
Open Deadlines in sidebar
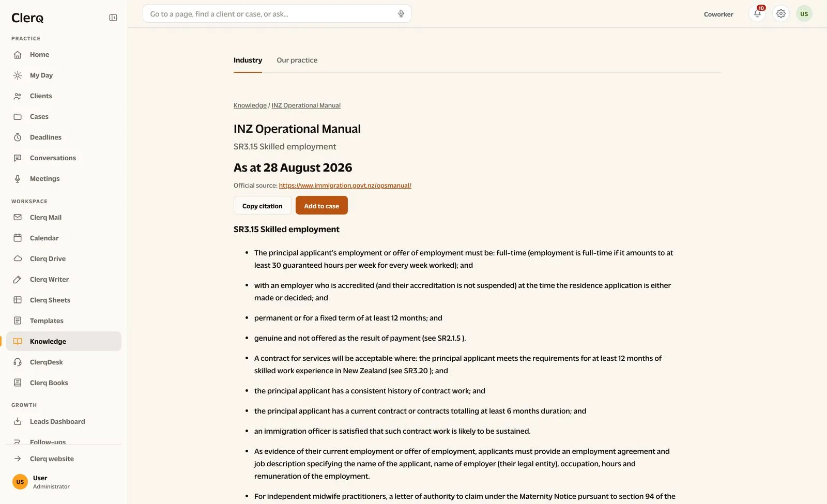[x=64, y=138]
